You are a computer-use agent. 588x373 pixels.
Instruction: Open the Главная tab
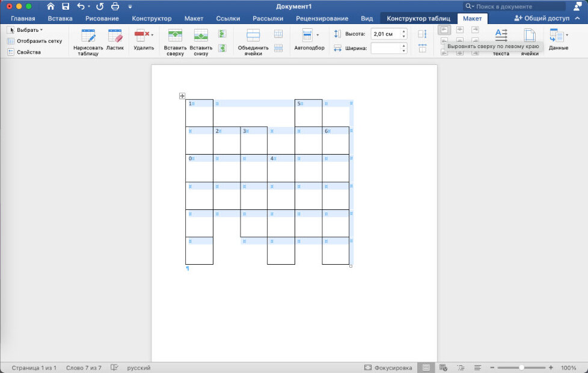(23, 19)
